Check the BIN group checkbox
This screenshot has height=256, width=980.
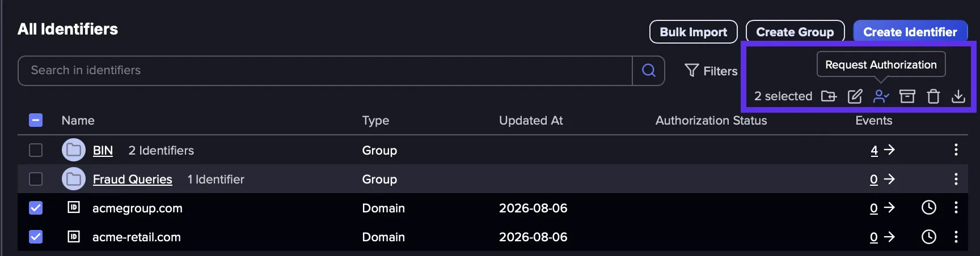[36, 150]
